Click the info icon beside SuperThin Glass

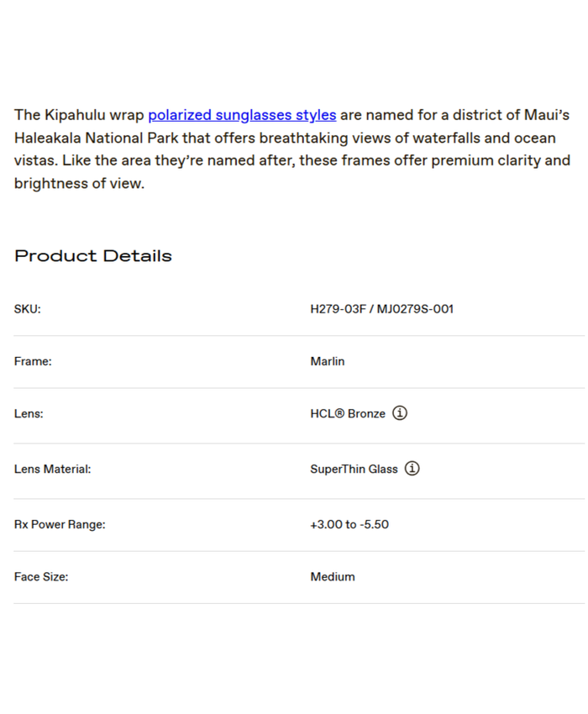tap(412, 469)
